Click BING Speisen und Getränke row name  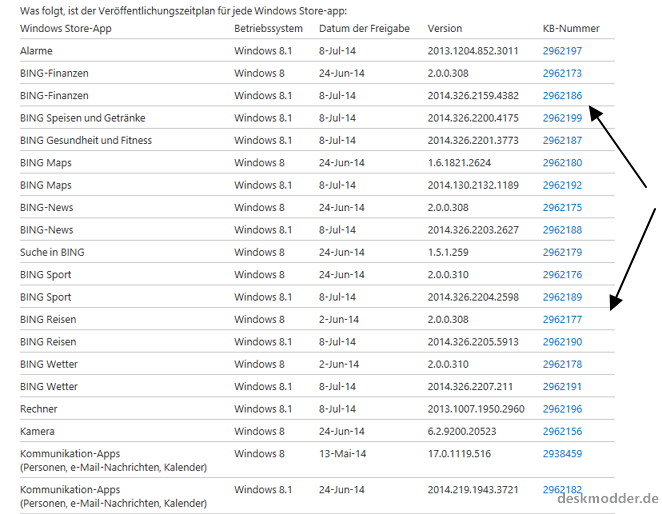click(82, 118)
